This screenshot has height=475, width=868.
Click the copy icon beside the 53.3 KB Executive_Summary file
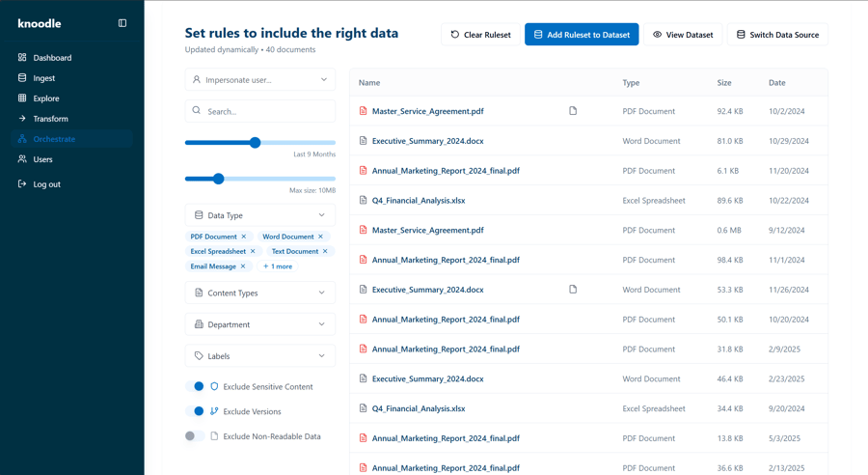coord(573,290)
